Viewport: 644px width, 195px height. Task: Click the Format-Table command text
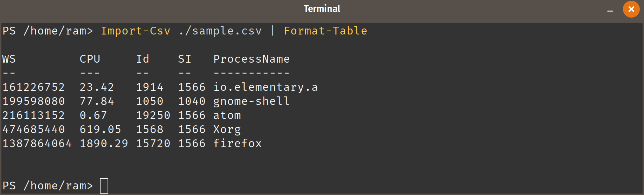point(326,31)
